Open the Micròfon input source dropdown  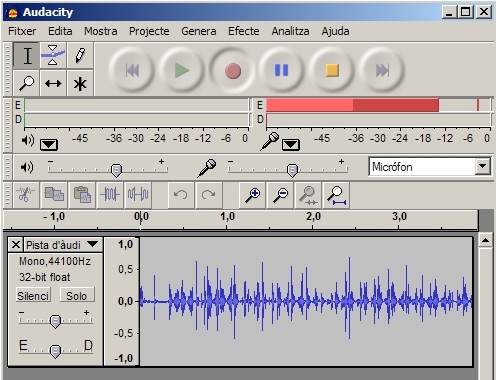tap(483, 166)
